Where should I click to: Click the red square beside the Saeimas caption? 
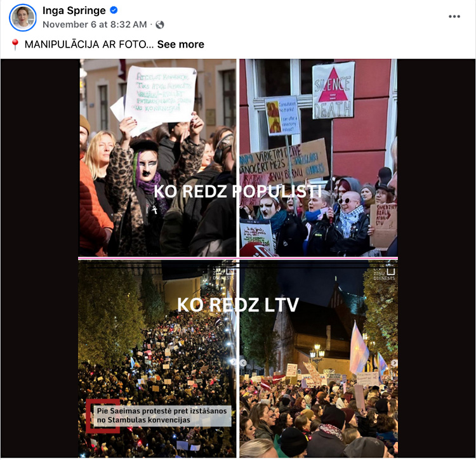click(x=103, y=416)
